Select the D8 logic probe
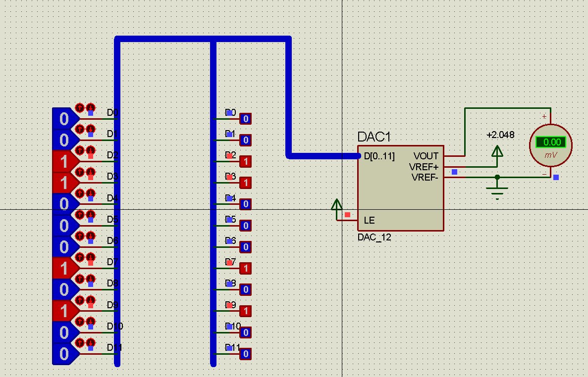The height and width of the screenshot is (377, 588). click(246, 289)
